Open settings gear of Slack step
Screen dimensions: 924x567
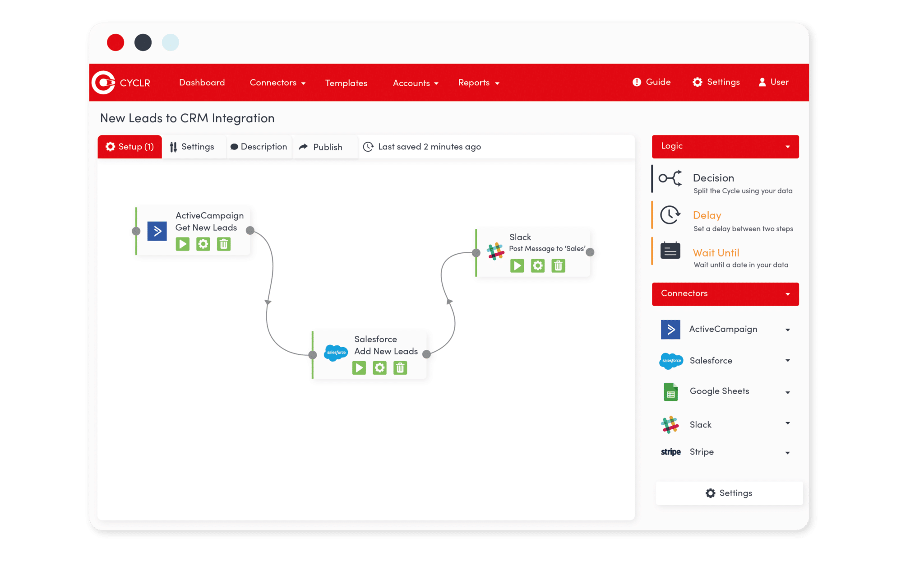click(538, 266)
